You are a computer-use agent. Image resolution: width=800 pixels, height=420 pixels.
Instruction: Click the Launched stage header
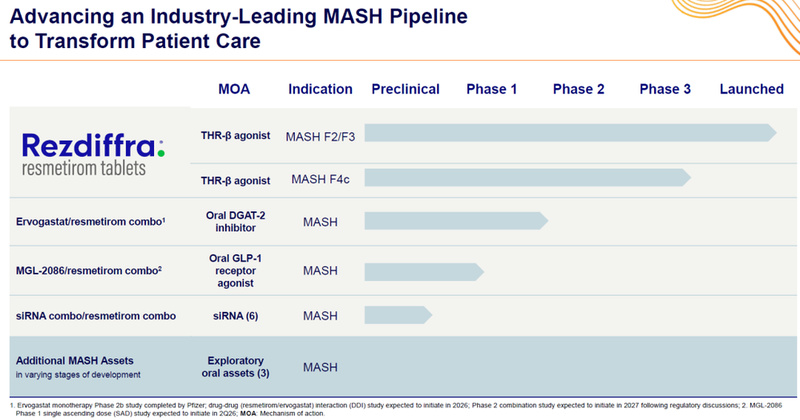751,89
